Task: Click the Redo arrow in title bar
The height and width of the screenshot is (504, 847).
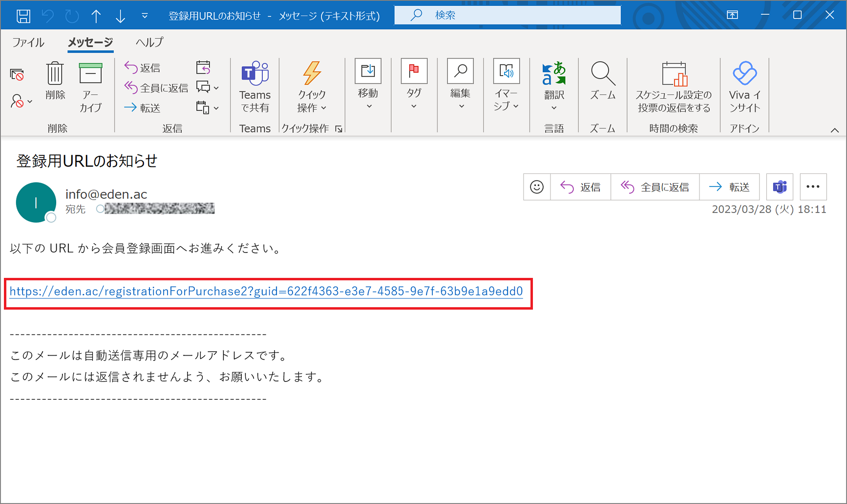Action: (x=72, y=16)
